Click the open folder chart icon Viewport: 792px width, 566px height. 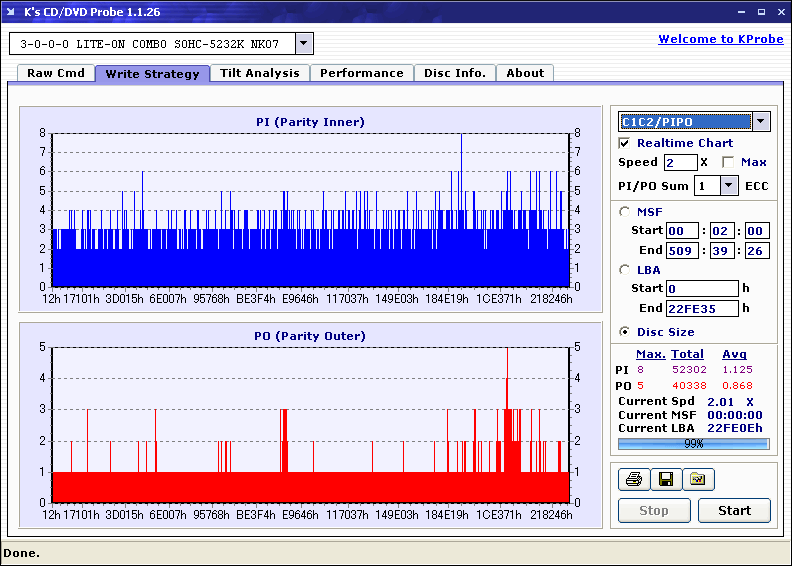tap(698, 480)
